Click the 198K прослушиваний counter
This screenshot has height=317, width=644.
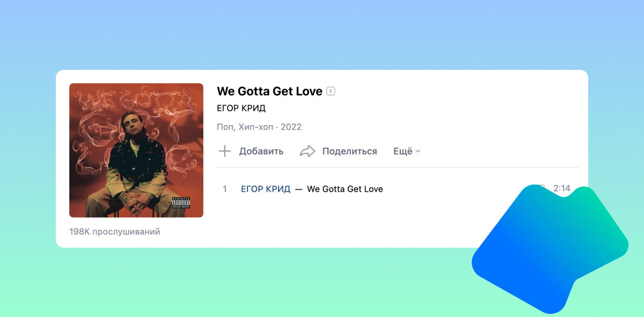point(115,232)
